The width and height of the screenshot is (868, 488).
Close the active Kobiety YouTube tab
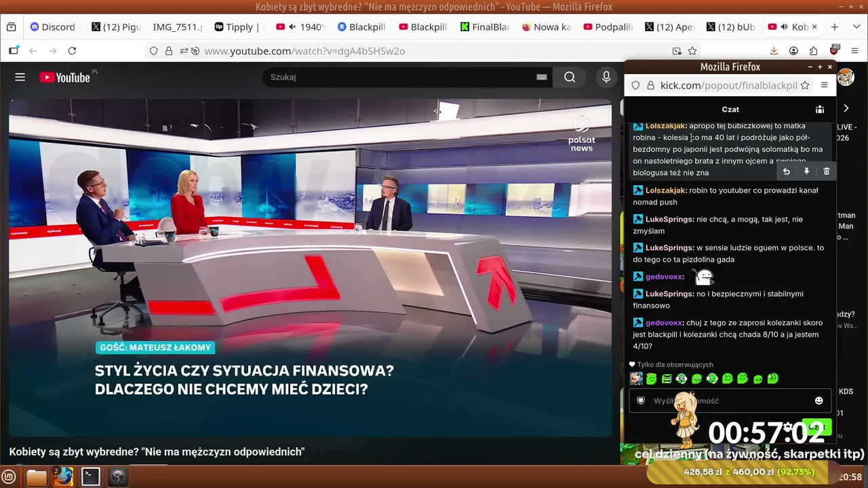pos(814,27)
